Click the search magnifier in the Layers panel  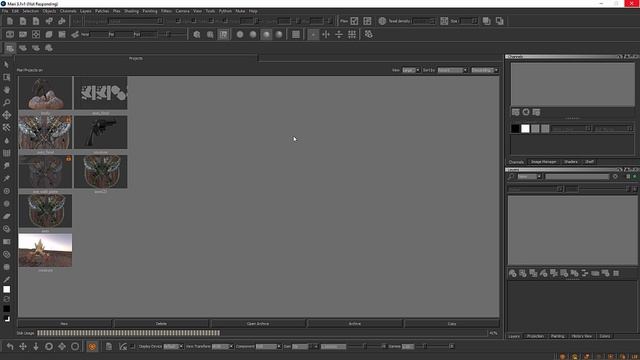[x=511, y=177]
